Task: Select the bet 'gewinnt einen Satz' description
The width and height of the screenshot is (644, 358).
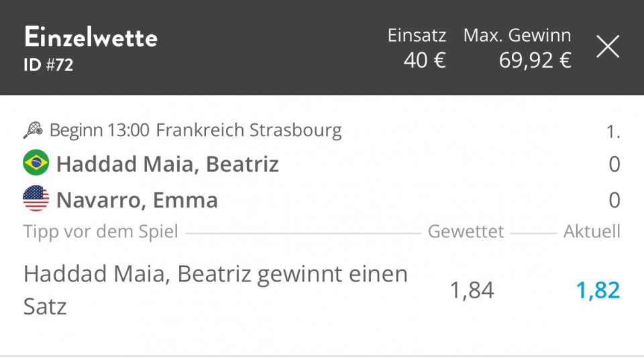Action: tap(215, 290)
